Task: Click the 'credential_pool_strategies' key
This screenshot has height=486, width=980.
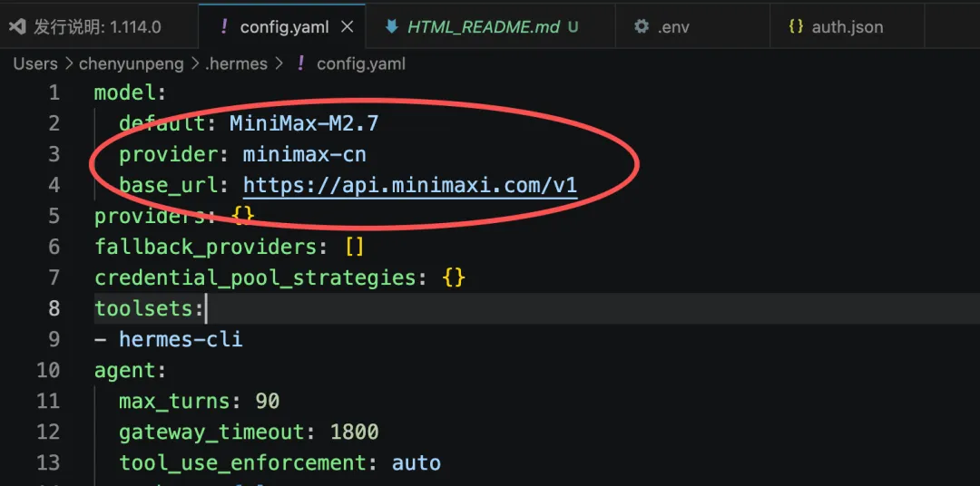Action: pos(256,277)
